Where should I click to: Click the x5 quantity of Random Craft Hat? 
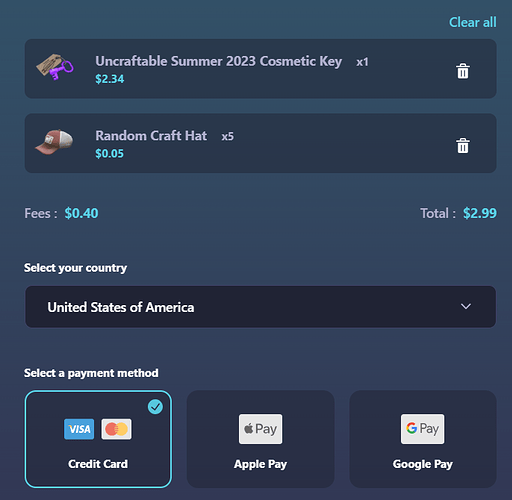tap(228, 136)
